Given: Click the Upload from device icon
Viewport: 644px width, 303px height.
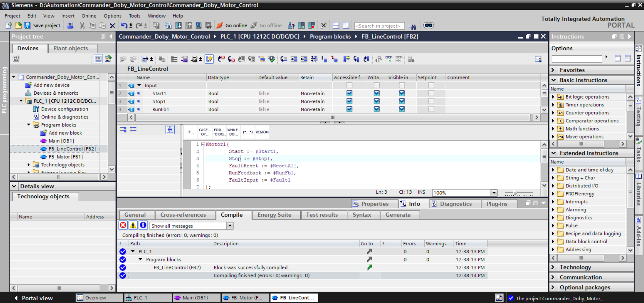Looking at the screenshot, I should pos(188,26).
